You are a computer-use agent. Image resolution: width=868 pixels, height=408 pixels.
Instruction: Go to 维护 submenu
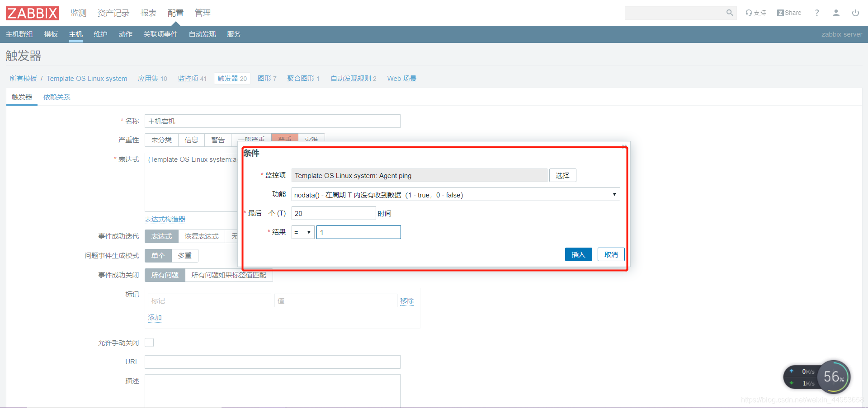coord(100,34)
